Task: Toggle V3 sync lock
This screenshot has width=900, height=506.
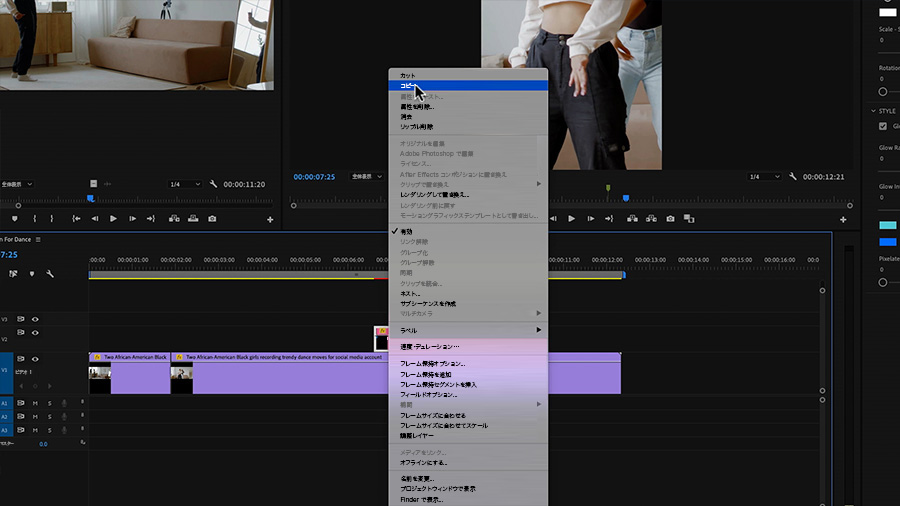Action: click(21, 319)
